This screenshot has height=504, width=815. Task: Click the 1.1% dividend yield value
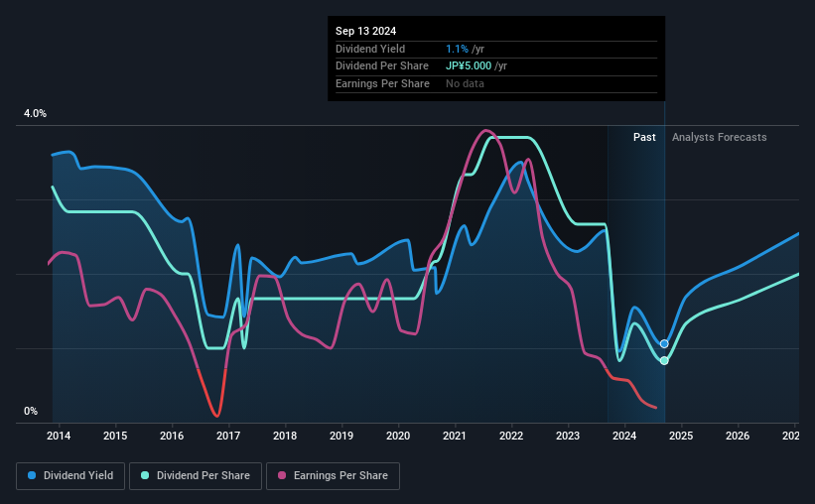click(457, 49)
